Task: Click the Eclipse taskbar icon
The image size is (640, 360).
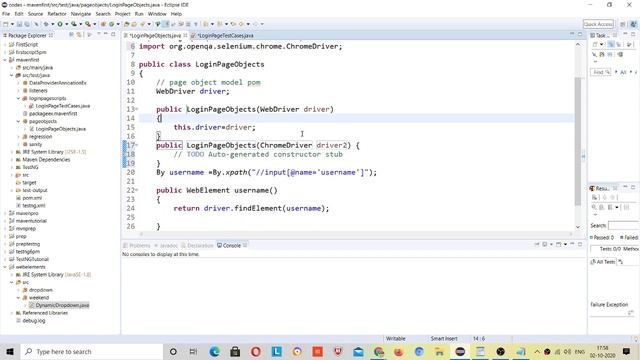Action: point(460,351)
